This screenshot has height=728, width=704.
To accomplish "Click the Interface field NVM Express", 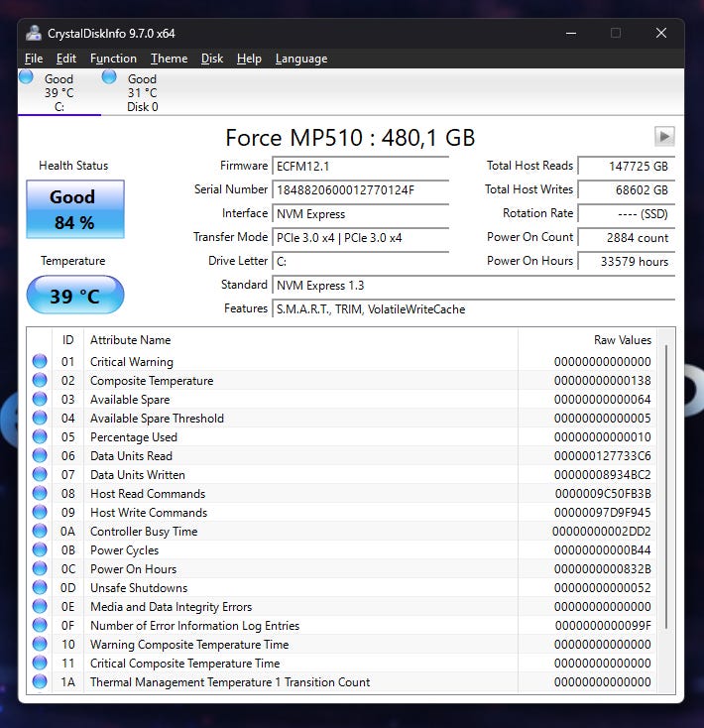I will (x=360, y=214).
